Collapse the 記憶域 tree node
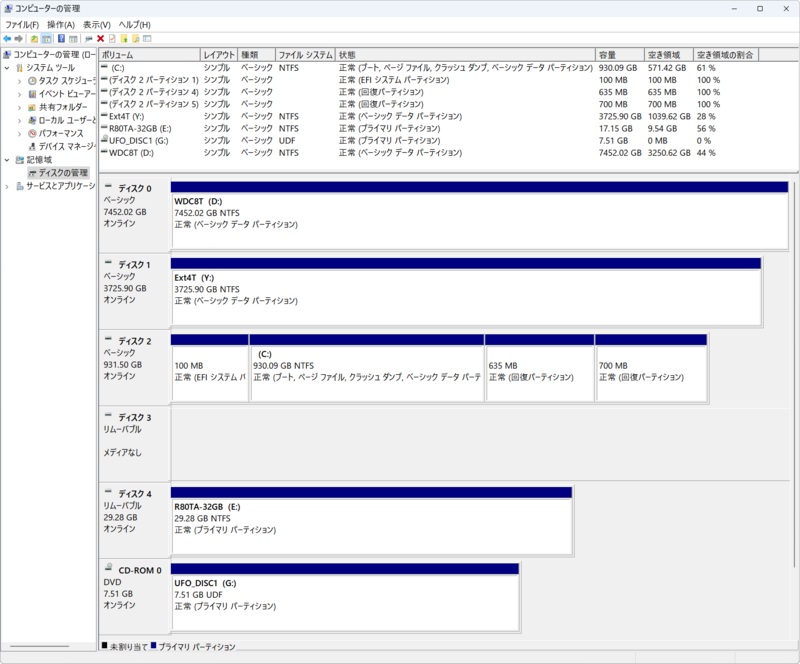800x664 pixels. point(7,160)
